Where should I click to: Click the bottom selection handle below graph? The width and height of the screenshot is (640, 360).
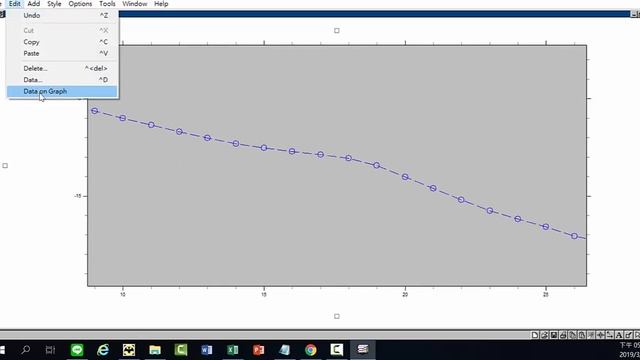(x=337, y=316)
